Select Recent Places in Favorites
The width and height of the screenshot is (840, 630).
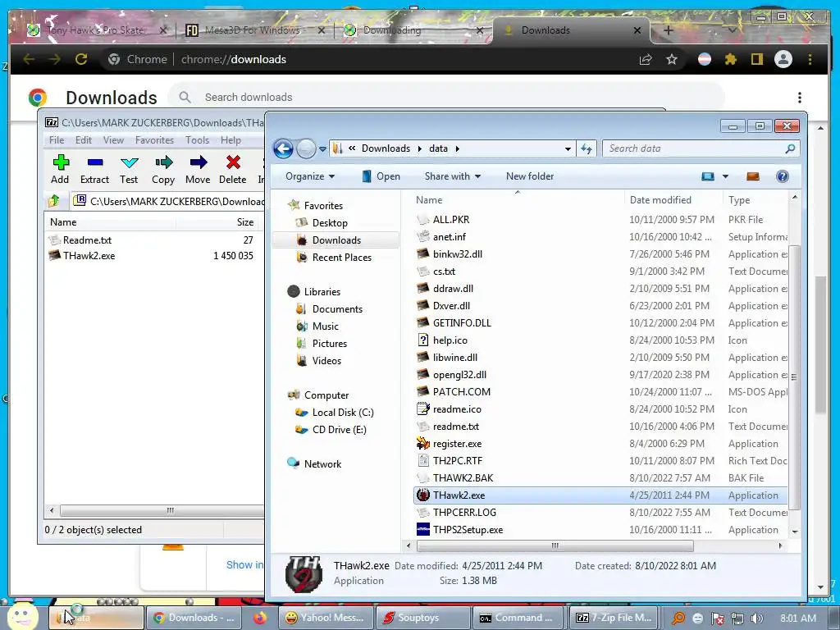[342, 257]
